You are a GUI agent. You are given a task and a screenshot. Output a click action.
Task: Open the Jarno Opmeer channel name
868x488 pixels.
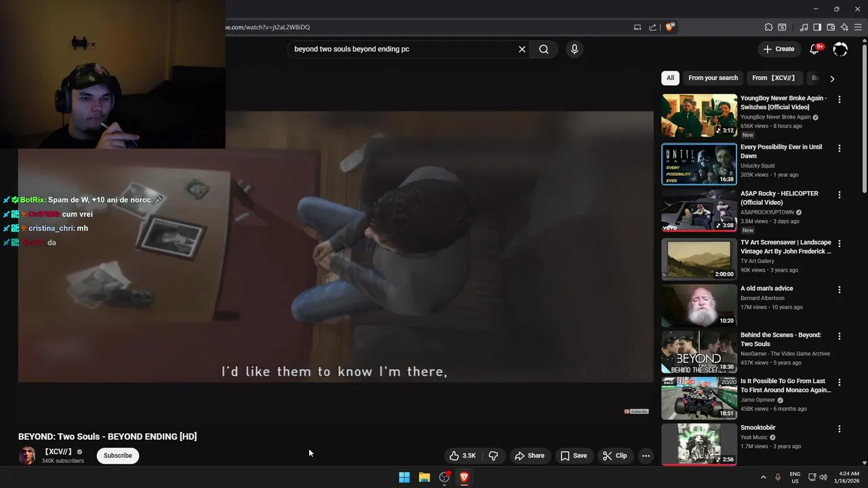(x=757, y=400)
